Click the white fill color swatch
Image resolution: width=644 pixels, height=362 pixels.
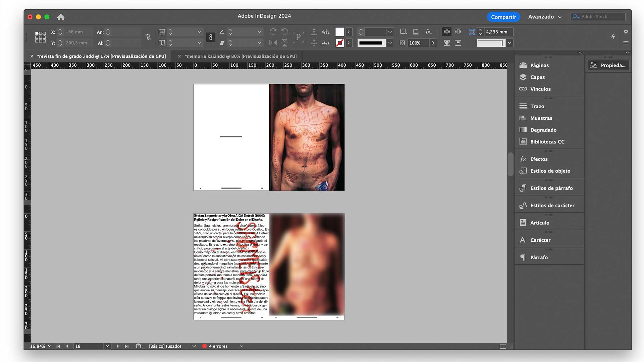pyautogui.click(x=340, y=32)
